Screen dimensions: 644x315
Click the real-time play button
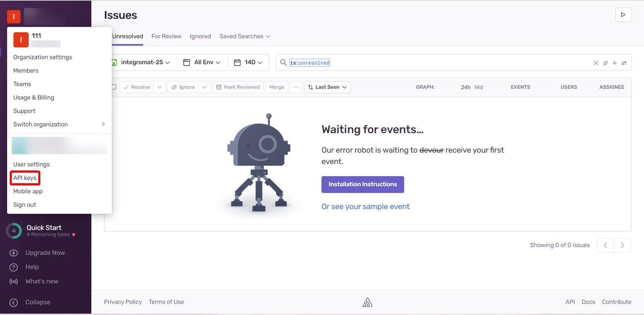pos(623,15)
